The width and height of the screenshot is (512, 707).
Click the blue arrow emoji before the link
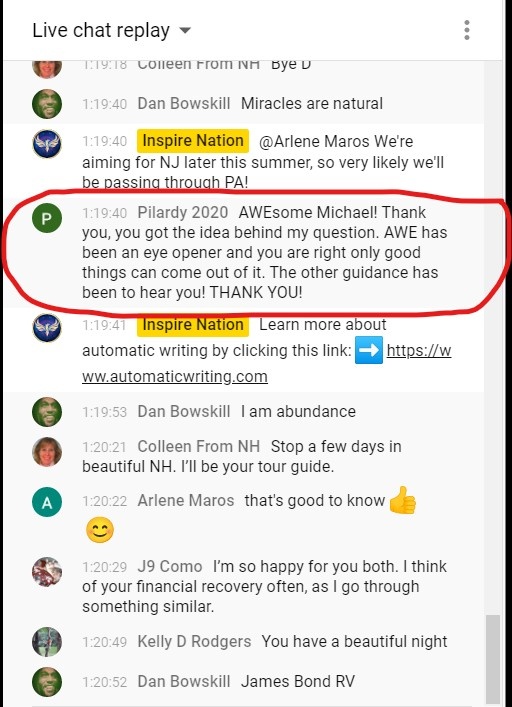point(369,350)
